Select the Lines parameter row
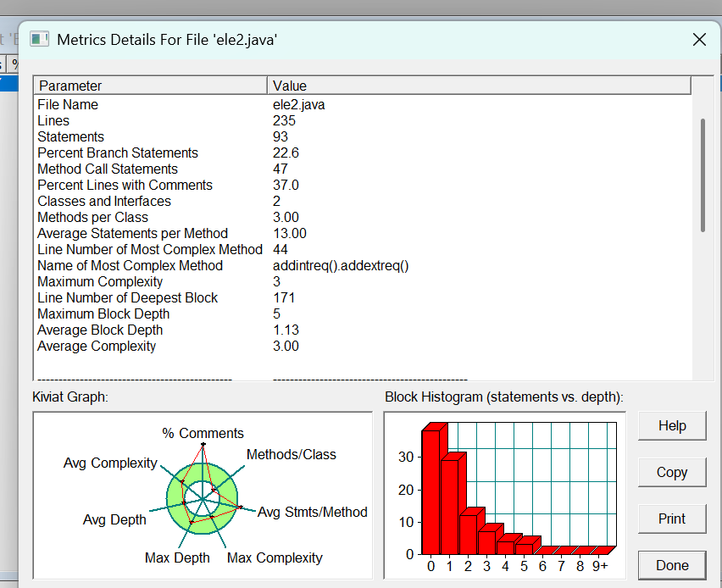Viewport: 722px width, 588px height. pos(363,120)
